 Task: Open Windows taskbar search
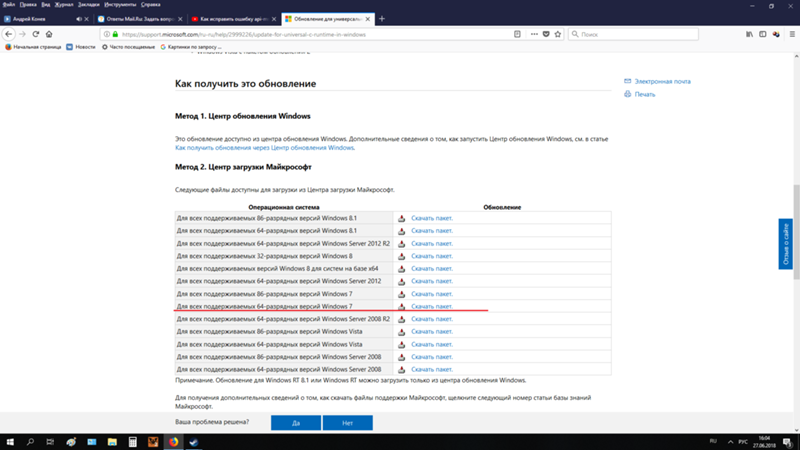click(30, 442)
